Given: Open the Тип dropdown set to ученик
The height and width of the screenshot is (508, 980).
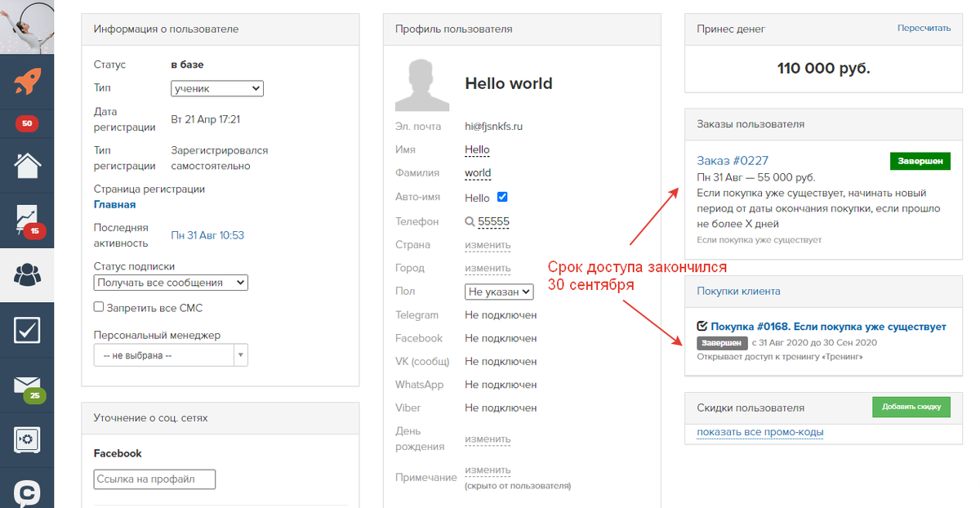Looking at the screenshot, I should point(217,88).
